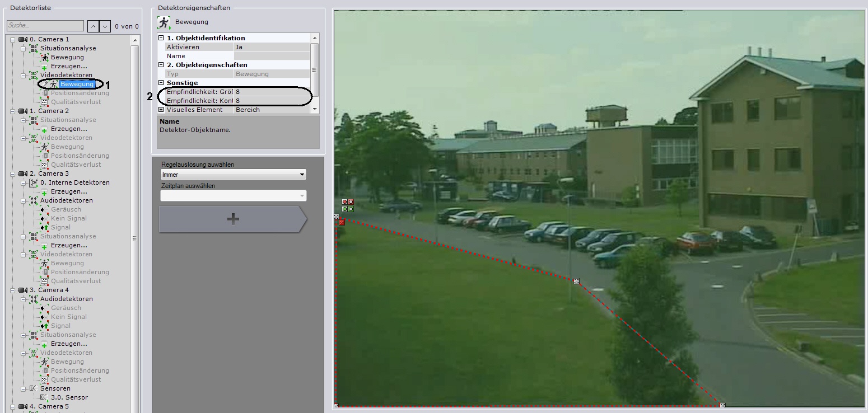Image resolution: width=868 pixels, height=413 pixels.
Task: Select Qualitätsverlust under Camera 1
Action: (76, 102)
